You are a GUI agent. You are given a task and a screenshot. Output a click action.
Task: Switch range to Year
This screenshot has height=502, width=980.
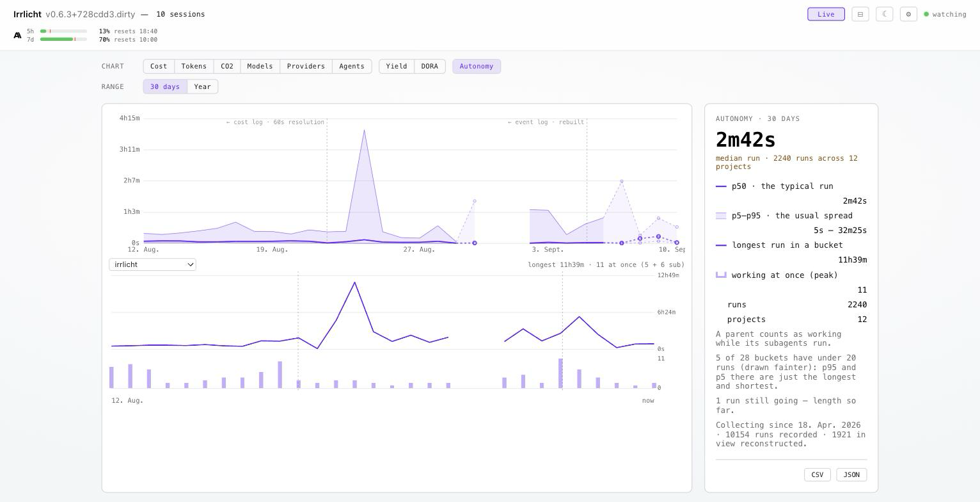(x=203, y=86)
